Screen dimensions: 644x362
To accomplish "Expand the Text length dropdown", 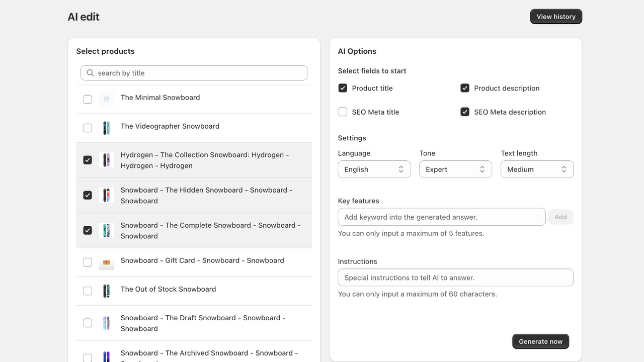I will [537, 169].
